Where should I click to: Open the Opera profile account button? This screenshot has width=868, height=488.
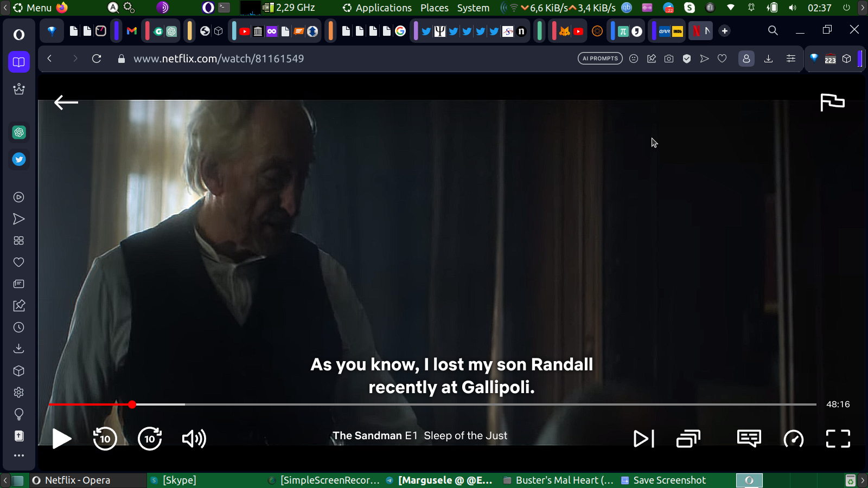(746, 59)
